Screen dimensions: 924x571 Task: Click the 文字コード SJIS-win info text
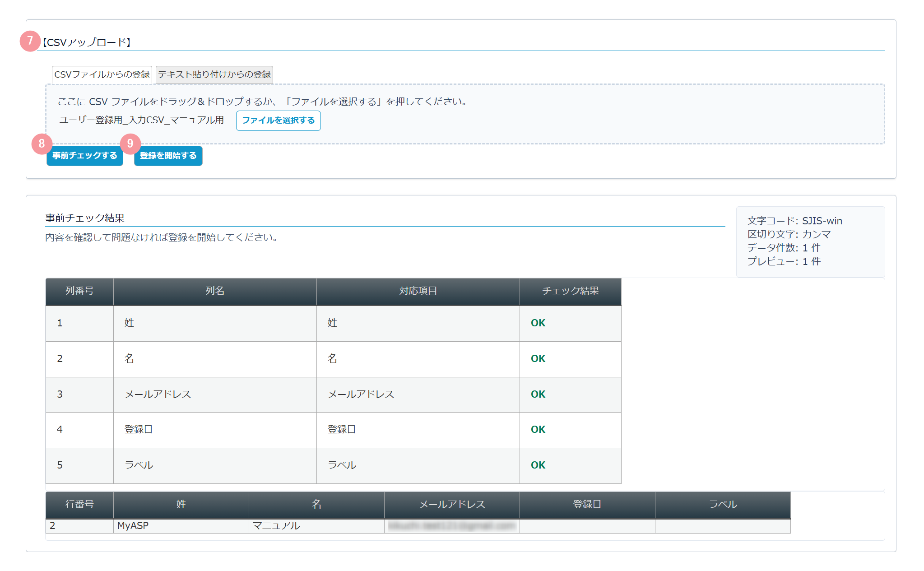coord(794,221)
